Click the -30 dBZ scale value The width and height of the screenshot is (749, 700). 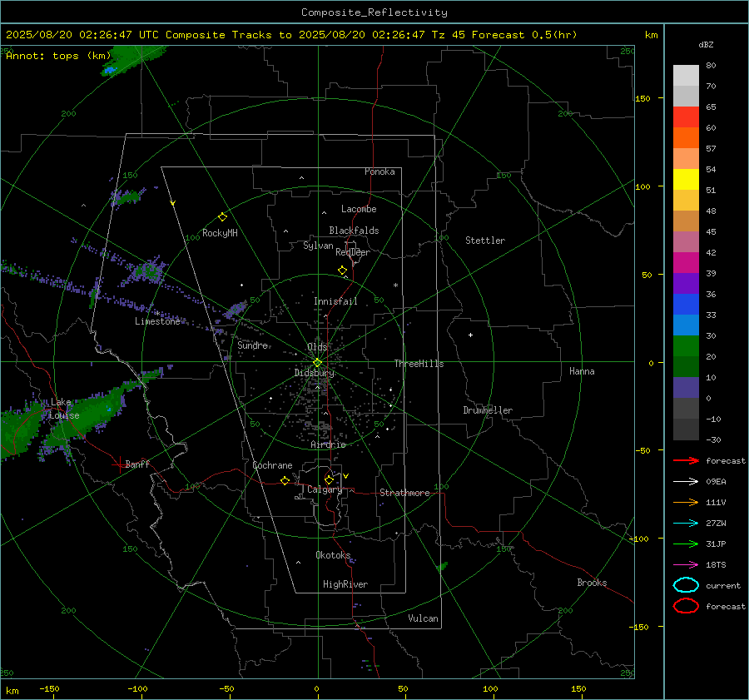click(x=713, y=439)
